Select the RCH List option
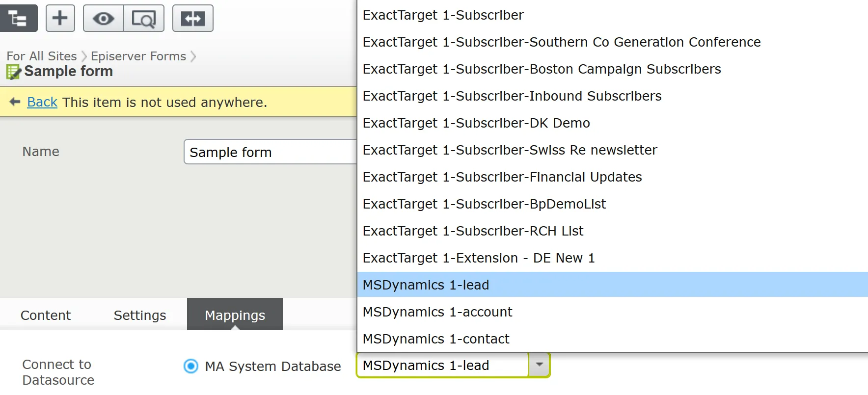The image size is (868, 395). 612,231
